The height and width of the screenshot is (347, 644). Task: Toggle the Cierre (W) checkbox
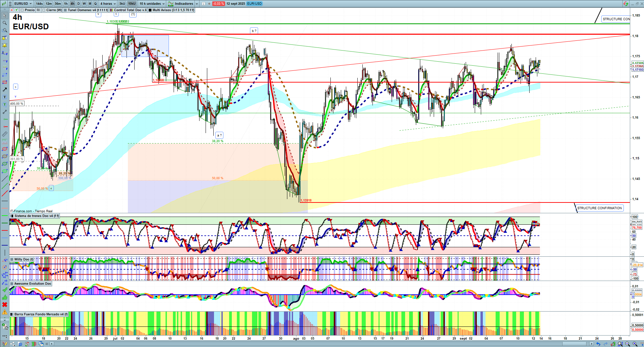(x=44, y=10)
